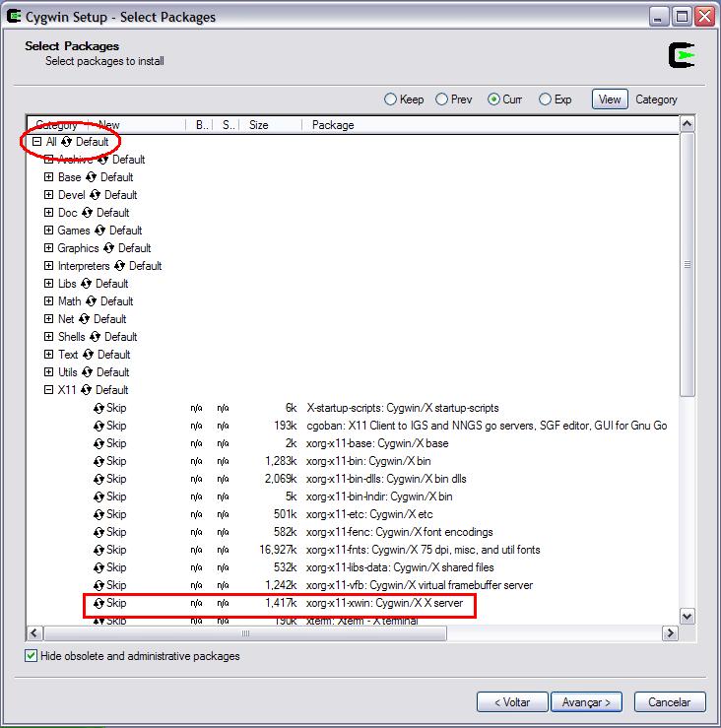Image resolution: width=721 pixels, height=728 pixels.
Task: Collapse the All category tree
Action: coord(36,142)
